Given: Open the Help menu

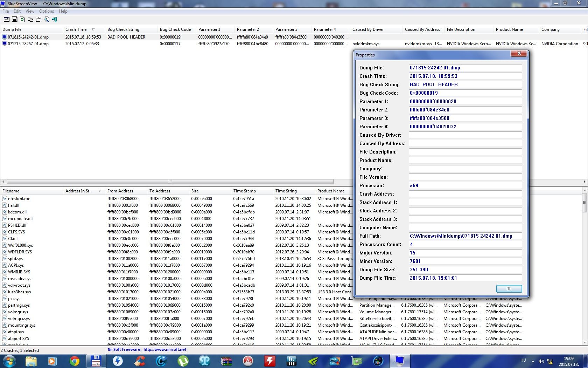Looking at the screenshot, I should click(x=63, y=11).
